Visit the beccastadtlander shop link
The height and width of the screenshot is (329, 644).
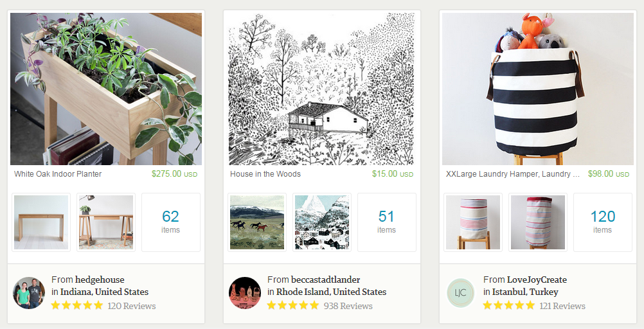point(326,280)
